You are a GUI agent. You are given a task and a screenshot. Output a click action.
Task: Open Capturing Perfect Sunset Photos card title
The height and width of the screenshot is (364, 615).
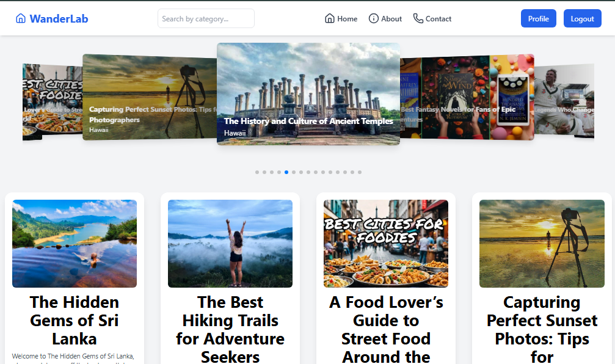pos(542,329)
